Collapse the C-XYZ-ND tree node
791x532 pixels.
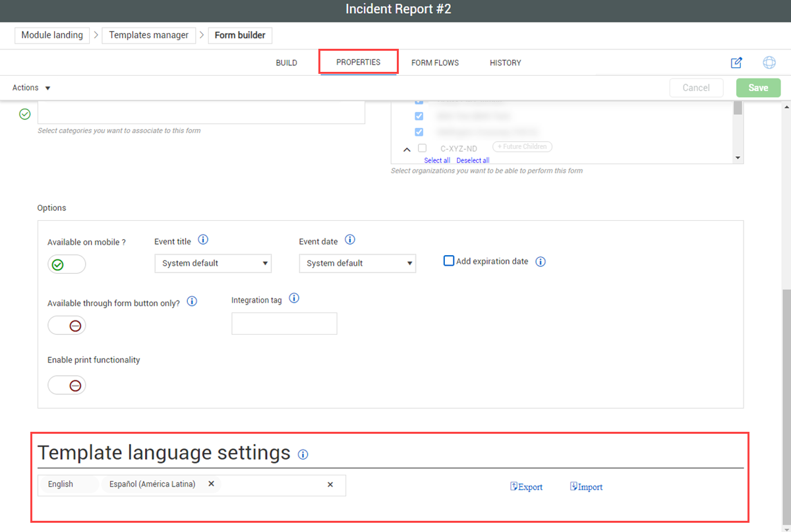(x=407, y=149)
